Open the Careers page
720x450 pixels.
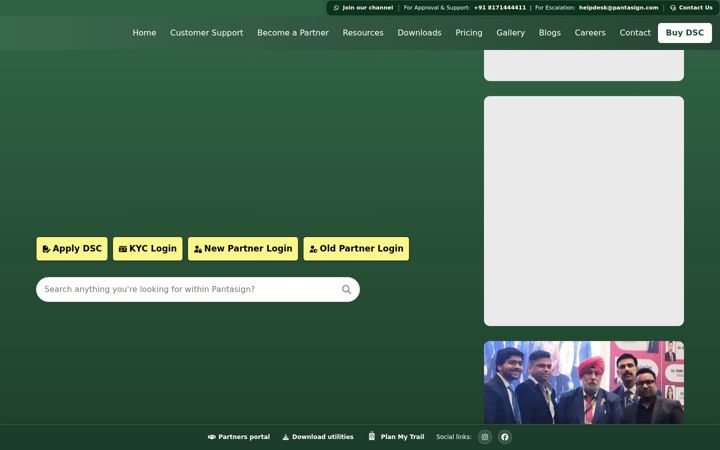pos(590,33)
